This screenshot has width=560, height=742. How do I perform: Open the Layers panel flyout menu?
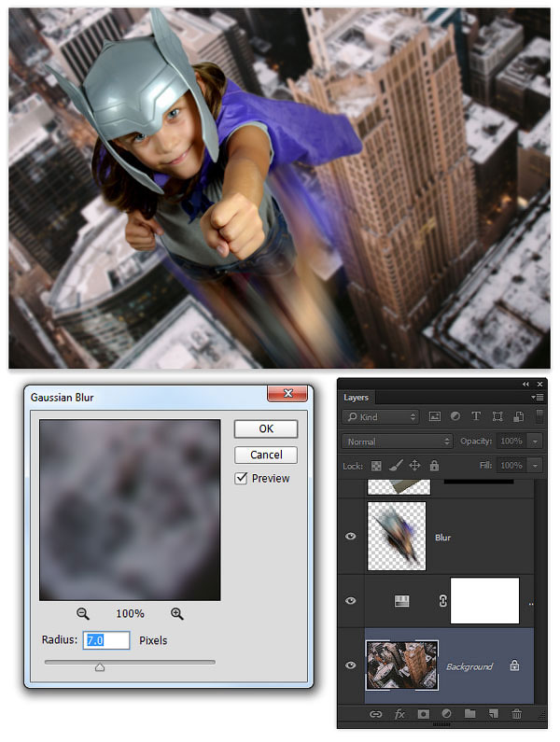pyautogui.click(x=538, y=398)
